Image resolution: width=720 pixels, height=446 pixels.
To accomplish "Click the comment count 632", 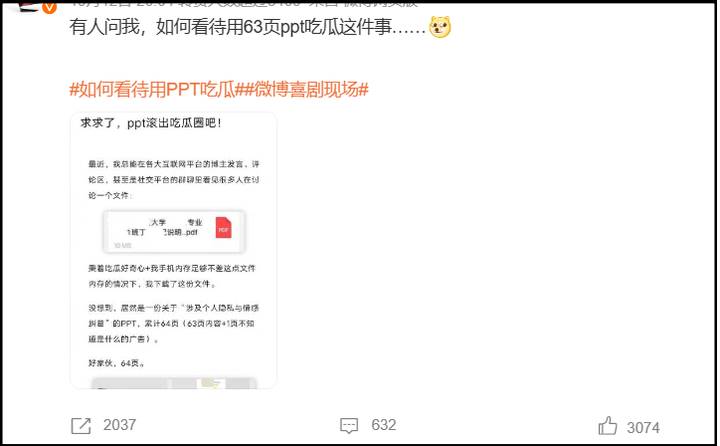I will [x=384, y=425].
